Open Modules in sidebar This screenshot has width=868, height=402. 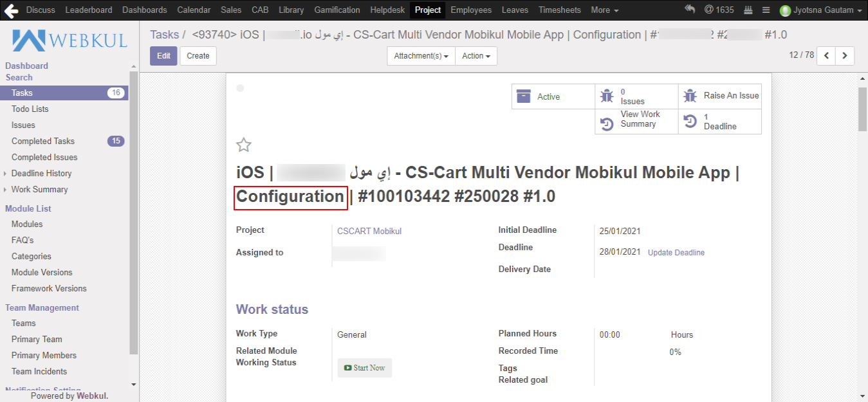[x=27, y=224]
